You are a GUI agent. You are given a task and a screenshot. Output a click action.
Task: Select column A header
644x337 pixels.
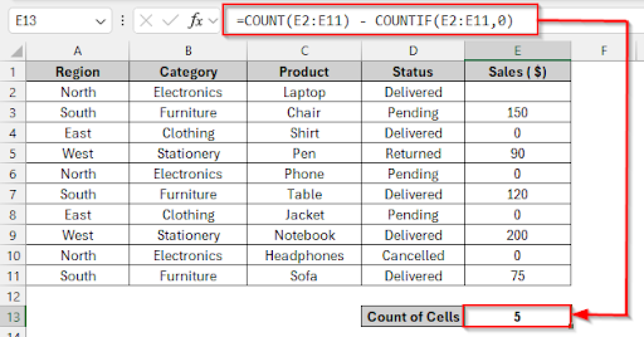coord(77,50)
